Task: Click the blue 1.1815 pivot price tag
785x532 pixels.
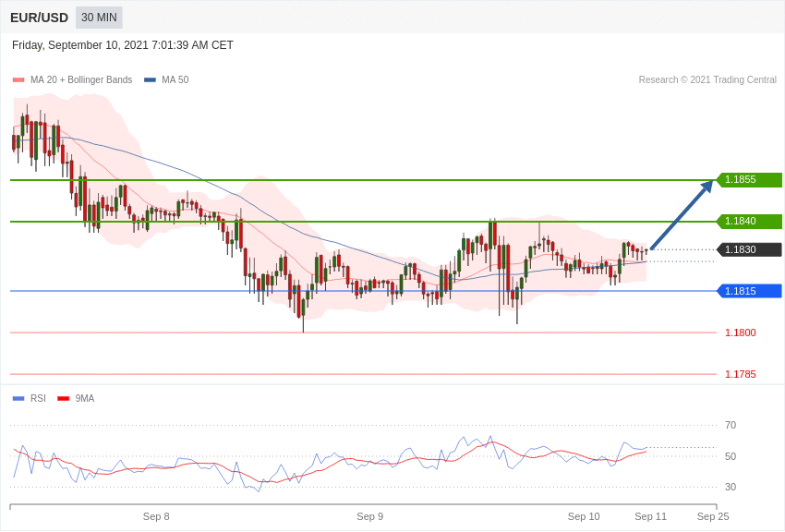Action: (x=750, y=291)
